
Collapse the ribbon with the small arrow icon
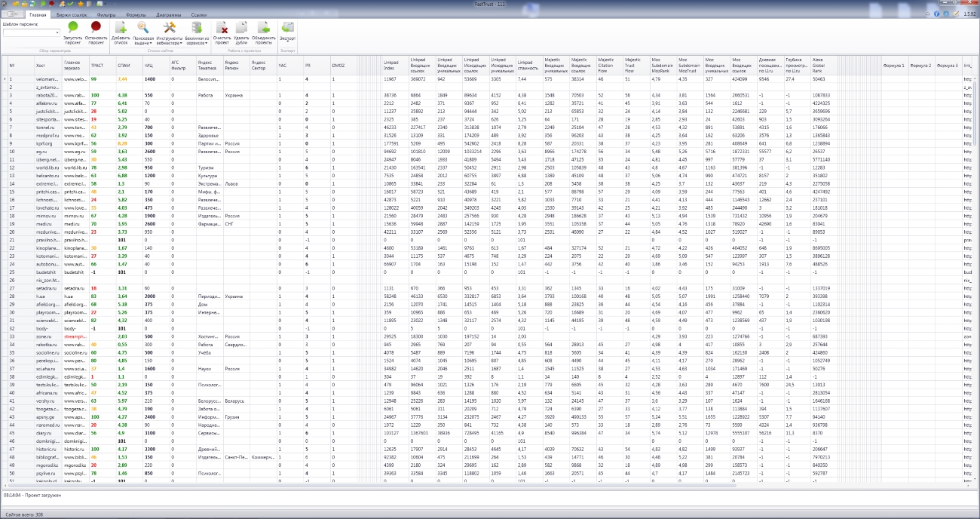928,14
